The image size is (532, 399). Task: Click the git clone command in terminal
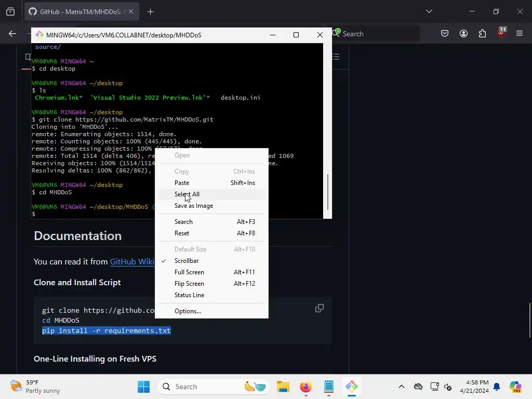(126, 119)
